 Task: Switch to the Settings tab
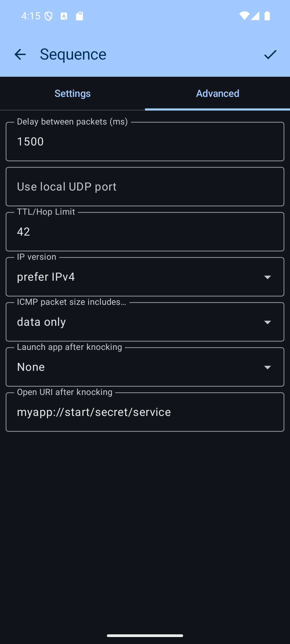point(73,93)
